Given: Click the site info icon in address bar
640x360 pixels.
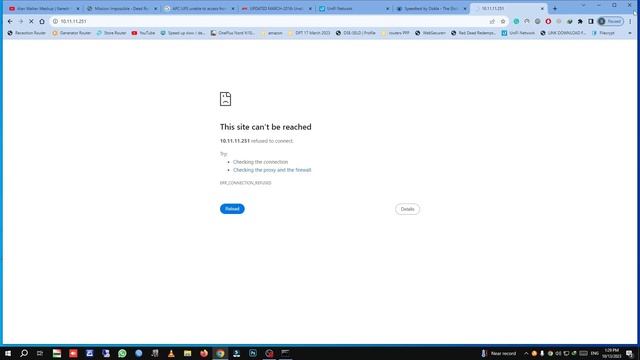Looking at the screenshot, I should (55, 21).
